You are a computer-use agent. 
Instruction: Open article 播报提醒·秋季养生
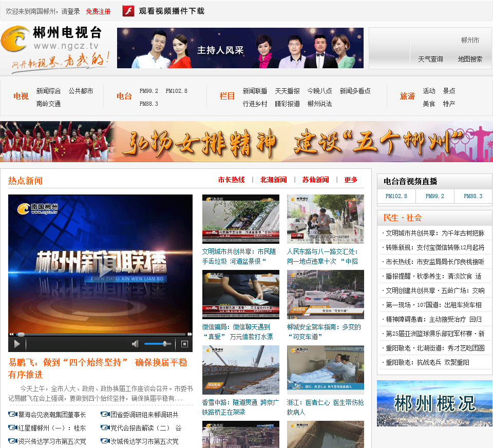(x=434, y=276)
